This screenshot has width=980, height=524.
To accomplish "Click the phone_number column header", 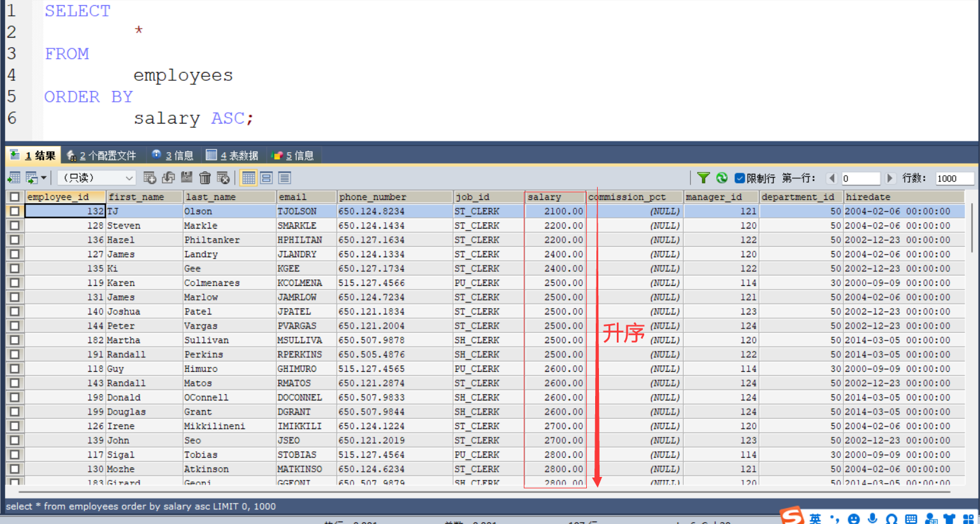I will tap(394, 197).
